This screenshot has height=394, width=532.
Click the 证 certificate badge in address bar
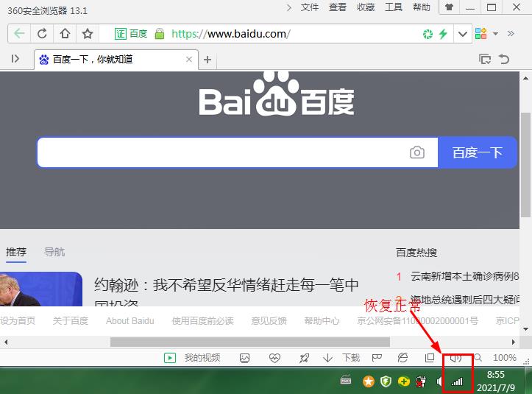coord(120,34)
